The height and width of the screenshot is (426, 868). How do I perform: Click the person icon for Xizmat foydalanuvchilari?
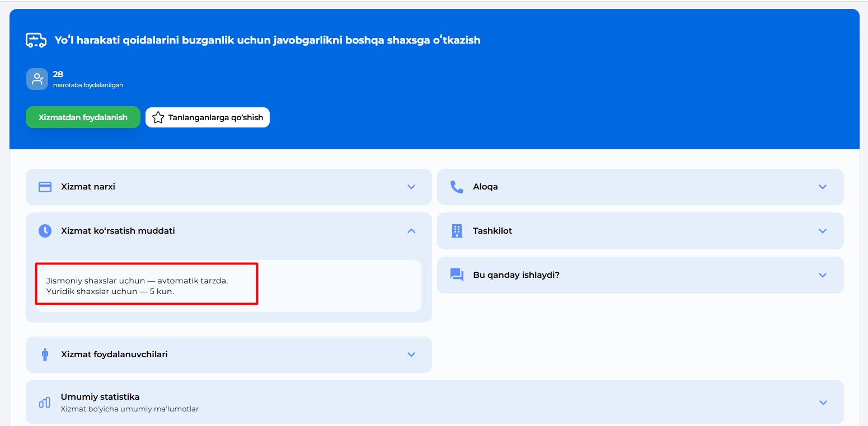45,354
